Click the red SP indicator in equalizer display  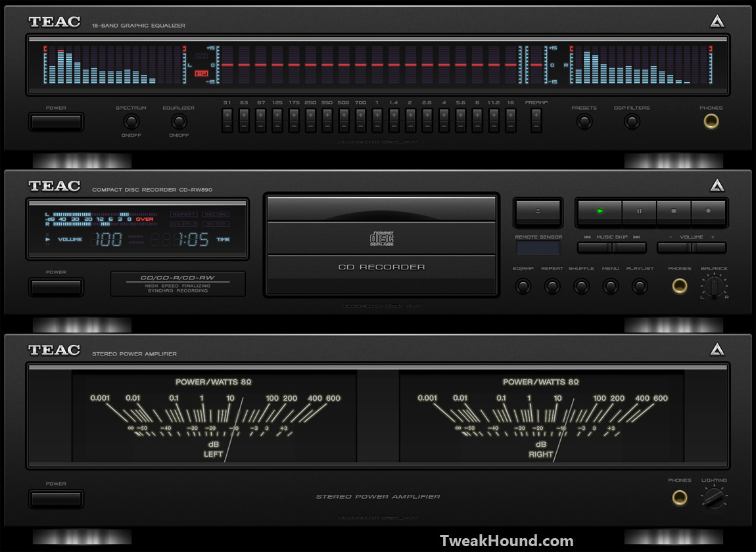point(201,74)
